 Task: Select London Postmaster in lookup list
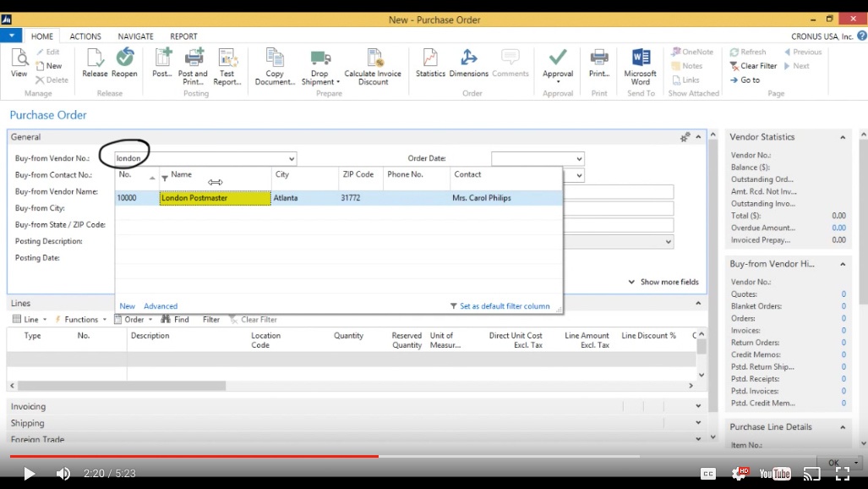tap(215, 198)
